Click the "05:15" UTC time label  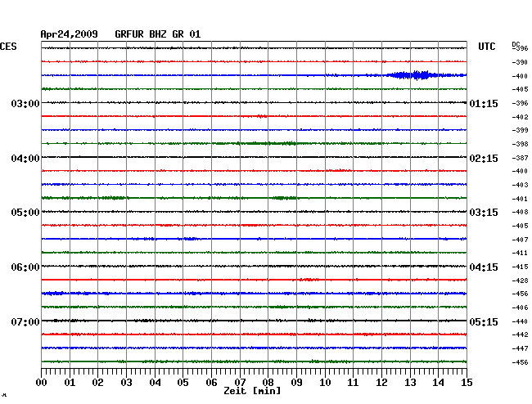[x=484, y=321]
